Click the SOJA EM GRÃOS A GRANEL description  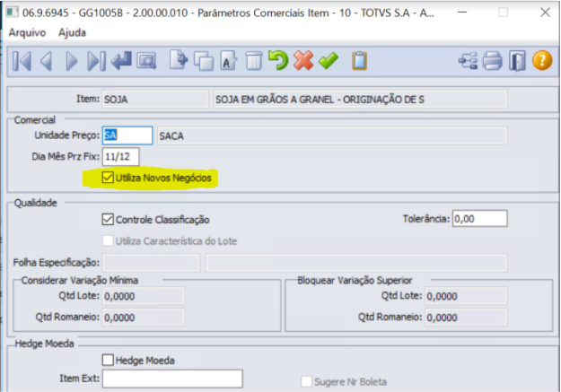360,99
